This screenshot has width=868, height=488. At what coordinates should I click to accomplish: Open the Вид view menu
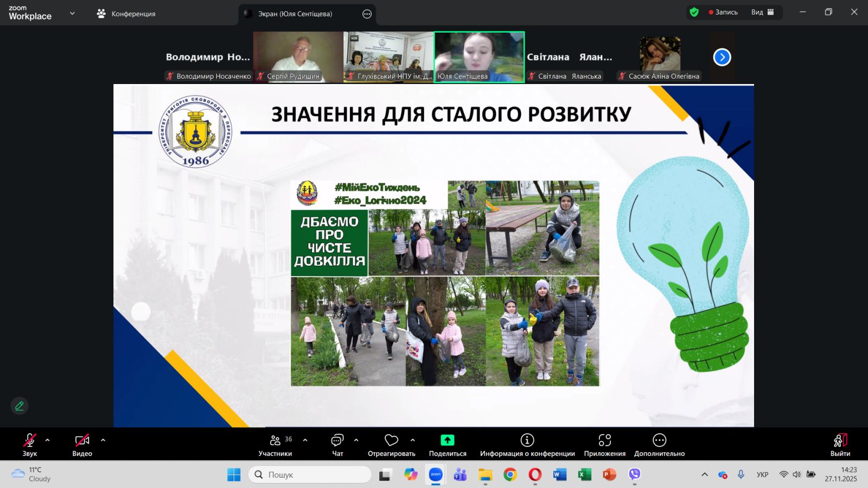coord(762,12)
